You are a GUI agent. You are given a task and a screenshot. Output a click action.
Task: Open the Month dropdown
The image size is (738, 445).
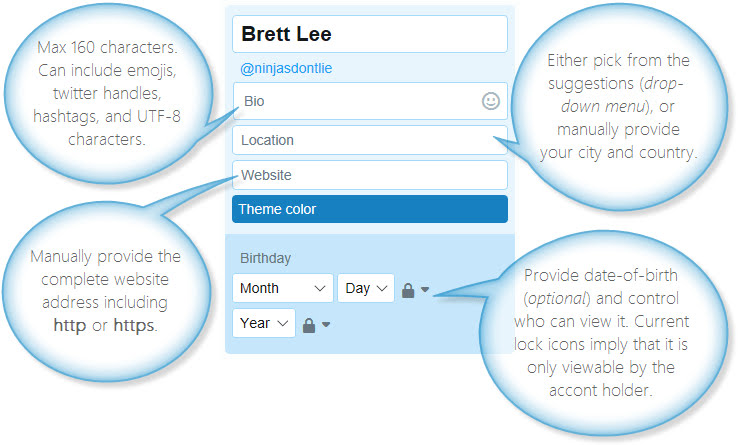[283, 288]
